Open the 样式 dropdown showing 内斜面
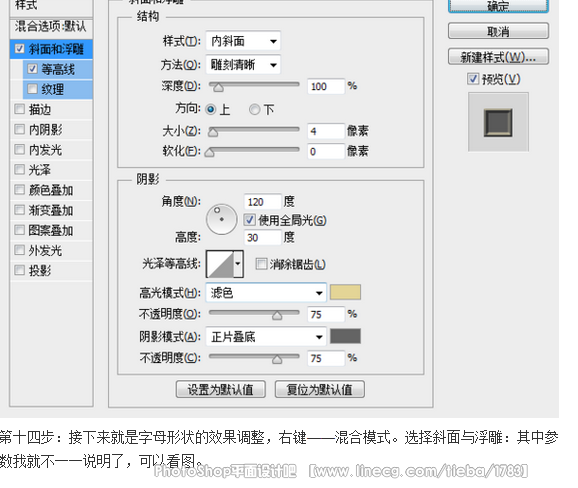 tap(243, 41)
